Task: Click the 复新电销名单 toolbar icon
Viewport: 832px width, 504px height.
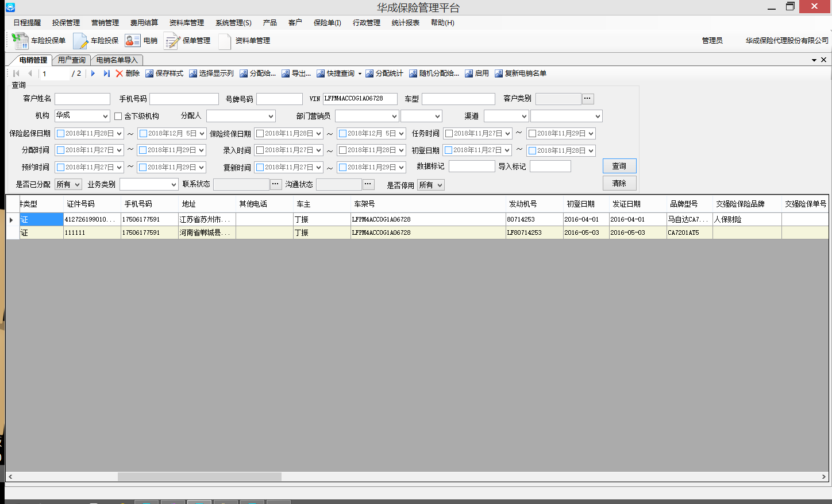Action: pyautogui.click(x=499, y=73)
